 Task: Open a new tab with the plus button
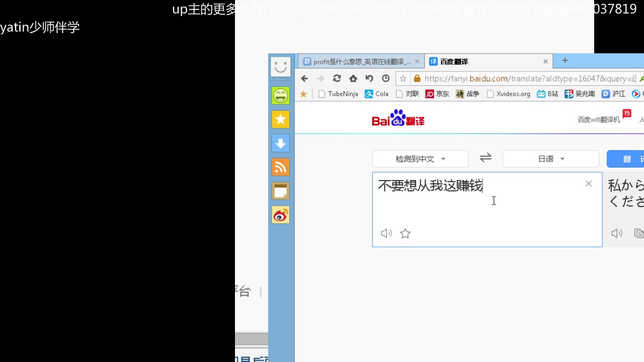pyautogui.click(x=565, y=61)
